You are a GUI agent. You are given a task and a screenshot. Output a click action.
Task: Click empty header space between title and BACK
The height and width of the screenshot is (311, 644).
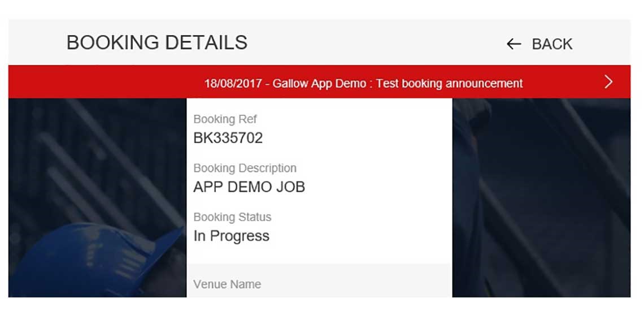click(x=373, y=43)
